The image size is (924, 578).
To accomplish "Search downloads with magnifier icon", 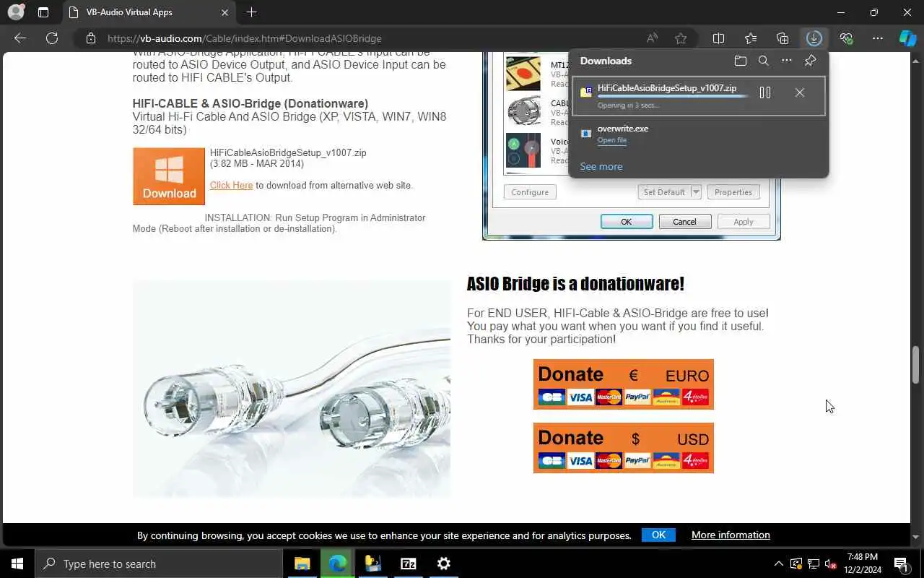I will pos(763,61).
